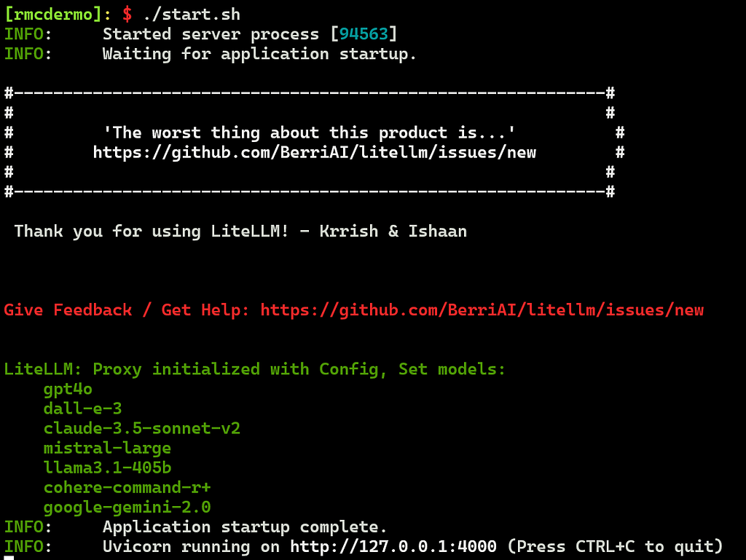Select the google-gemini-2.0 model entry
The image size is (746, 560).
click(x=127, y=508)
